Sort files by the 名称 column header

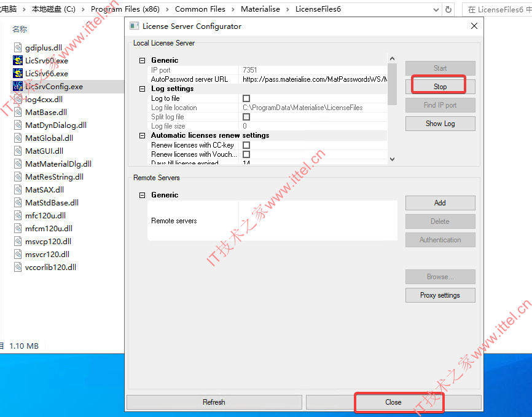20,29
